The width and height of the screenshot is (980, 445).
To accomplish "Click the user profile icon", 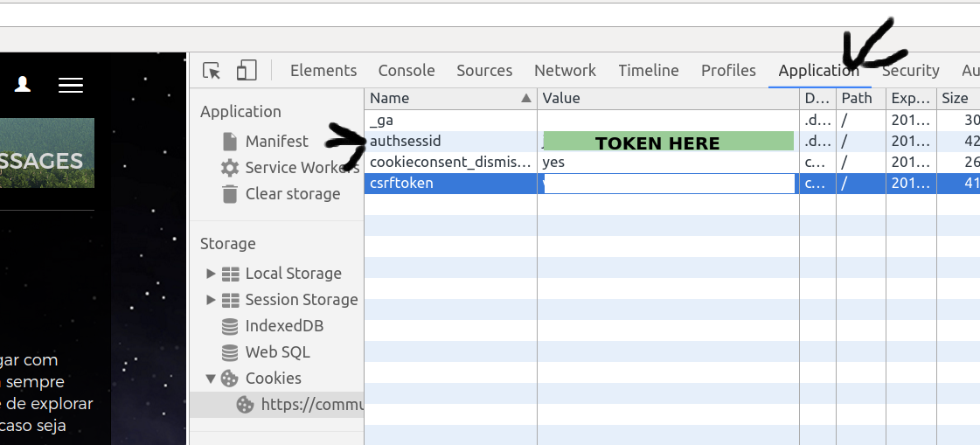I will (23, 84).
